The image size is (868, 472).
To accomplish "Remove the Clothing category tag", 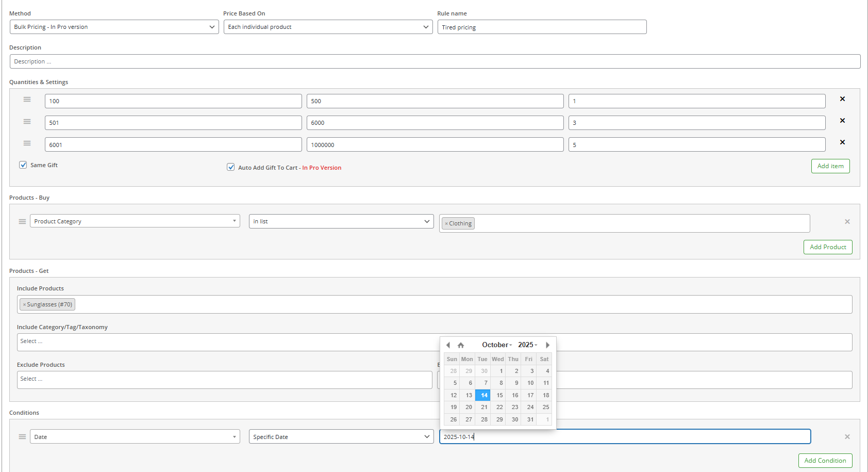I will tap(446, 224).
